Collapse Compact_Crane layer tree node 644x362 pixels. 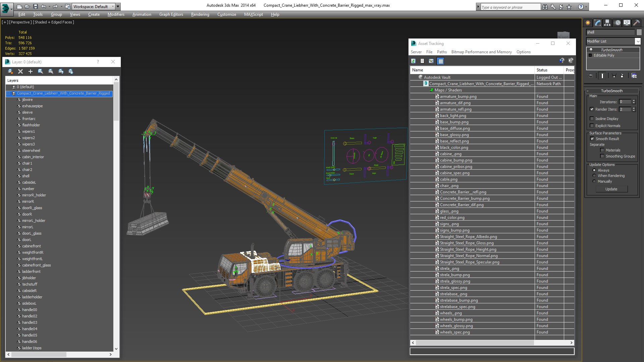coord(9,94)
